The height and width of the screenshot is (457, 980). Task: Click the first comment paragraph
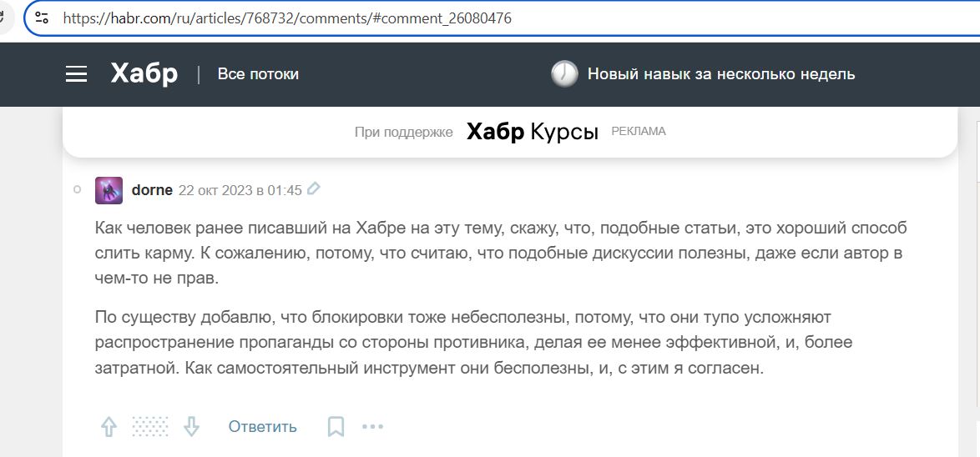[501, 254]
